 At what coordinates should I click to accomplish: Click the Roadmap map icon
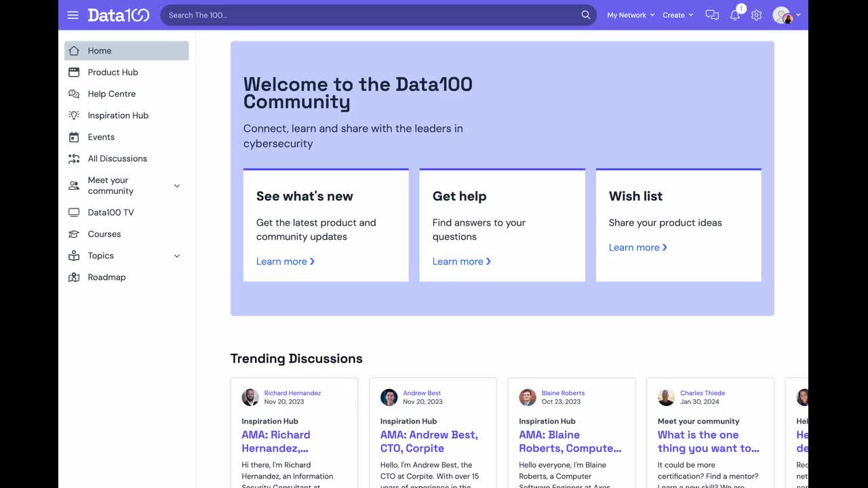point(74,277)
